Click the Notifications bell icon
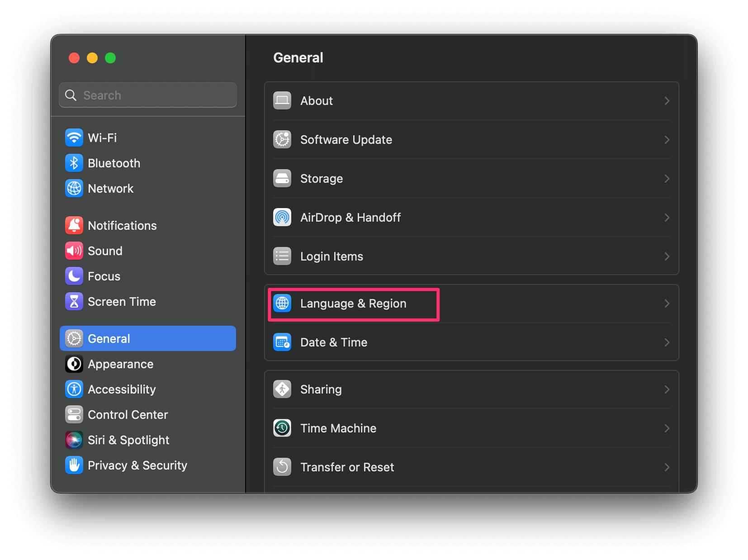Viewport: 748px width, 560px height. click(74, 225)
